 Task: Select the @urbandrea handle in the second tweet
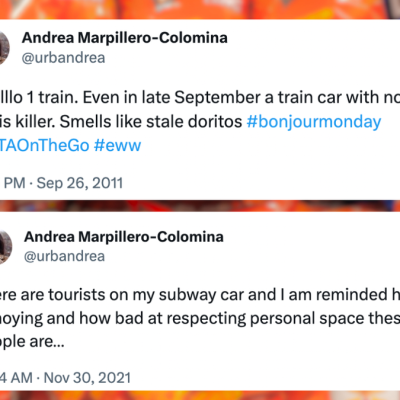coord(64,256)
